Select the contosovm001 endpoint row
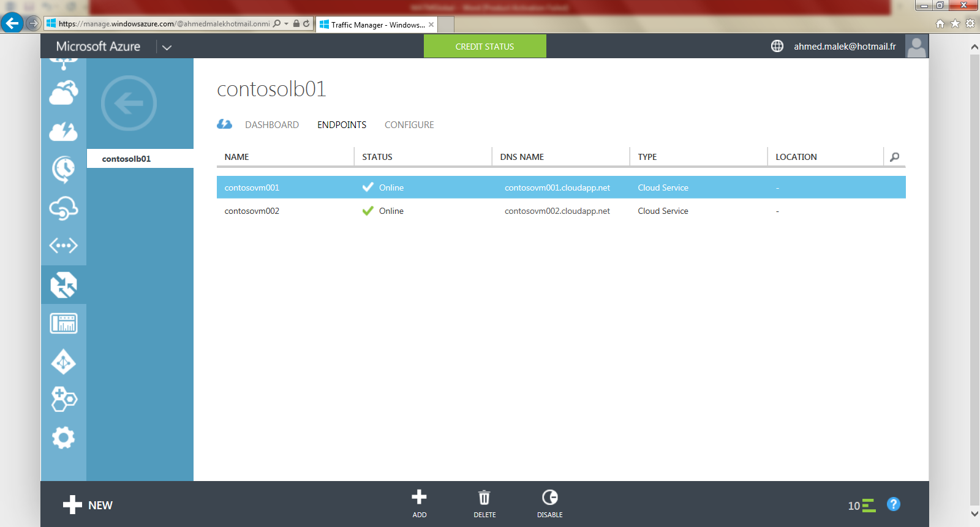The width and height of the screenshot is (980, 527). (x=561, y=188)
